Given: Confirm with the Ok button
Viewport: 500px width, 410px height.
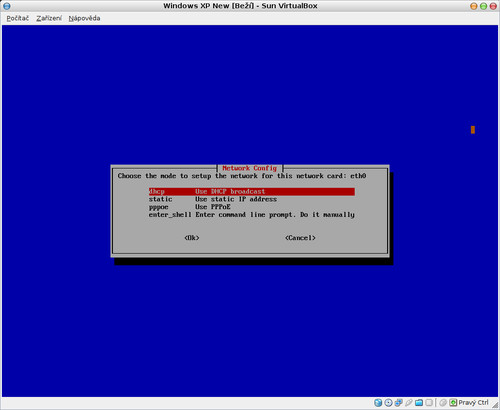Looking at the screenshot, I should click(x=192, y=238).
